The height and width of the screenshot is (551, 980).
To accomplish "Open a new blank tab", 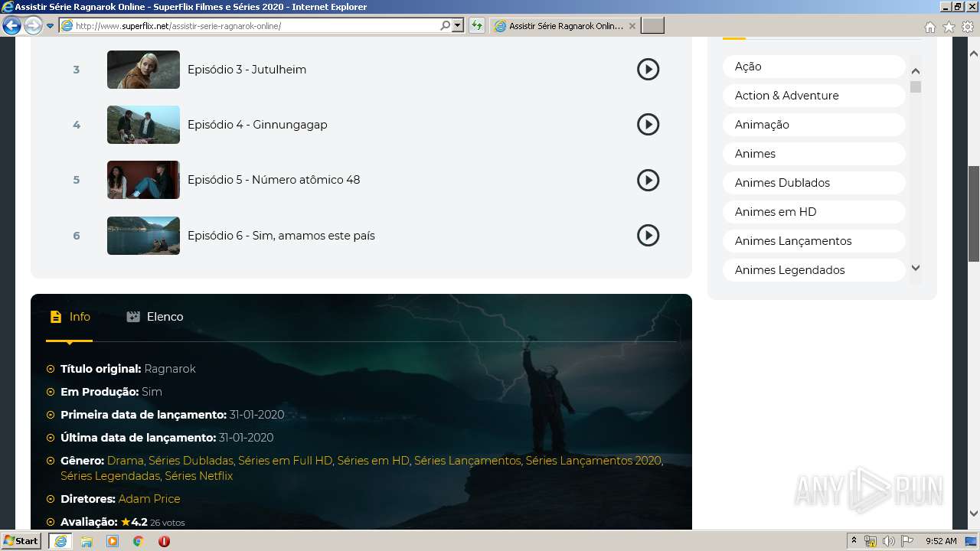I will [x=652, y=26].
